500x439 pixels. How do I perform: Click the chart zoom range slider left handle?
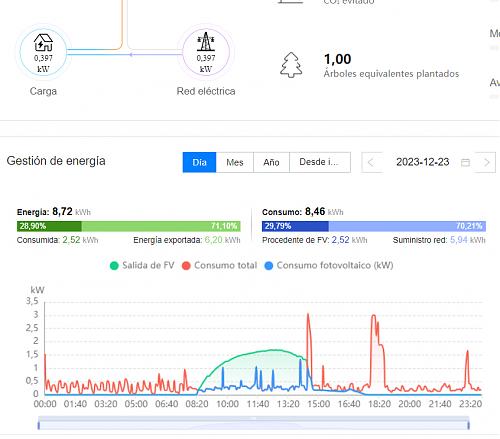point(39,425)
